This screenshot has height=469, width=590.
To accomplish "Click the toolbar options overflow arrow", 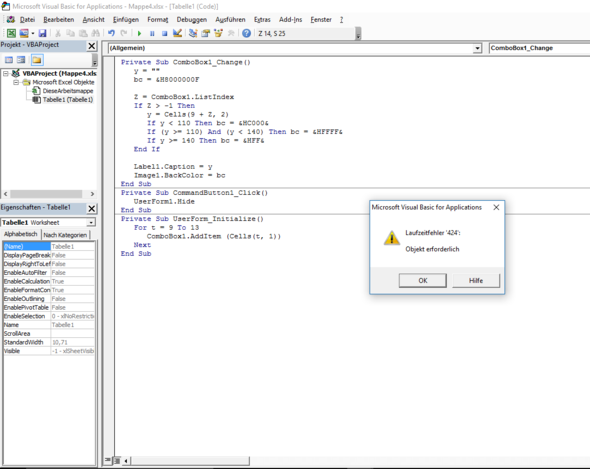I will tap(358, 34).
